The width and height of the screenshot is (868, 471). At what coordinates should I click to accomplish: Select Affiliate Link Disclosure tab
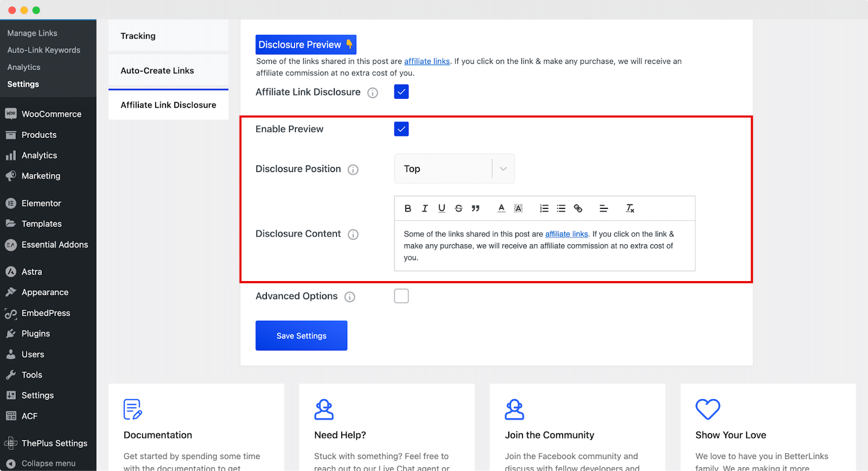tap(168, 105)
